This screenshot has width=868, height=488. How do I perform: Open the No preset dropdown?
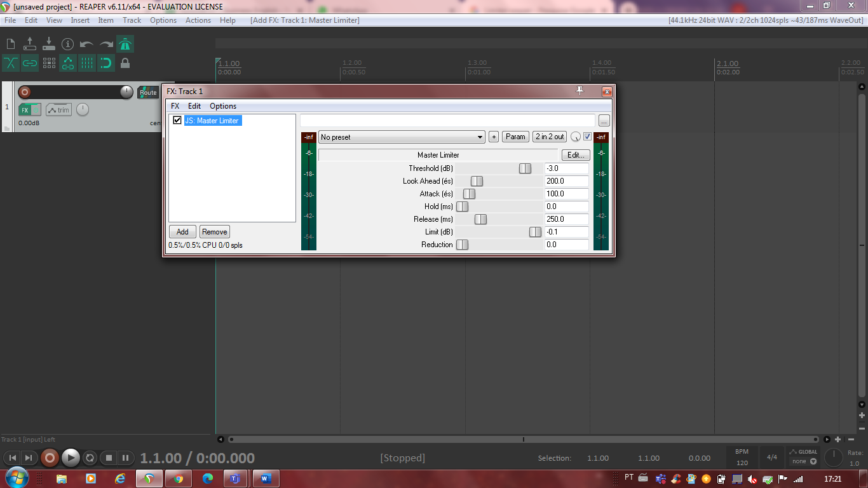(402, 137)
